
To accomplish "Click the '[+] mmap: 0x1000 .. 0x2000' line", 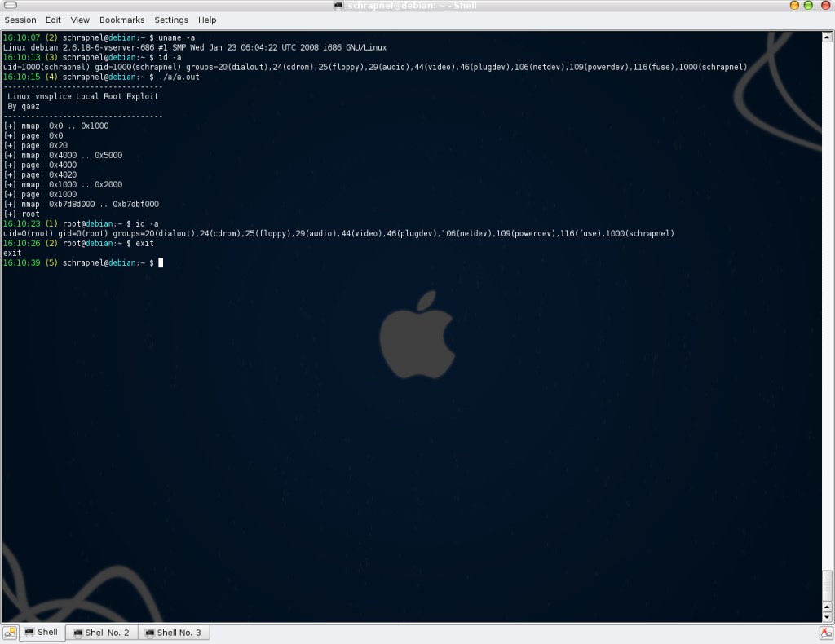I will (63, 184).
